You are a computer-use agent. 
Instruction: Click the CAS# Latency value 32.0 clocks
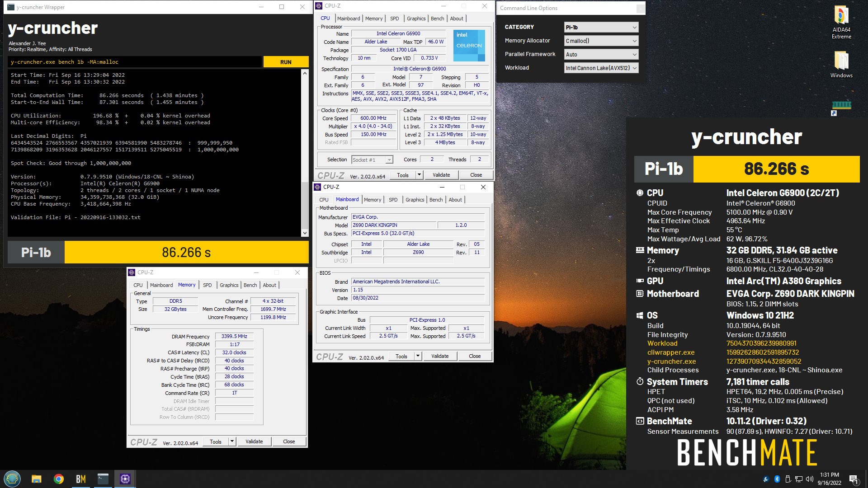pyautogui.click(x=234, y=352)
